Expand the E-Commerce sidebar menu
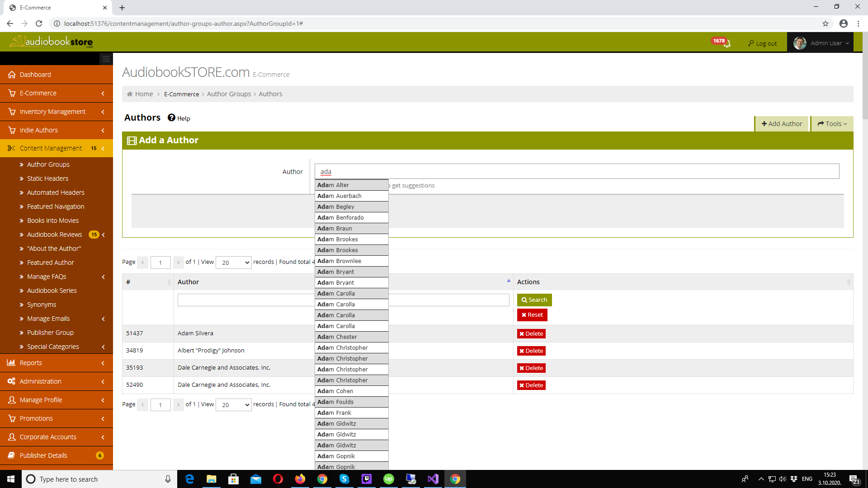This screenshot has width=868, height=488. 57,93
